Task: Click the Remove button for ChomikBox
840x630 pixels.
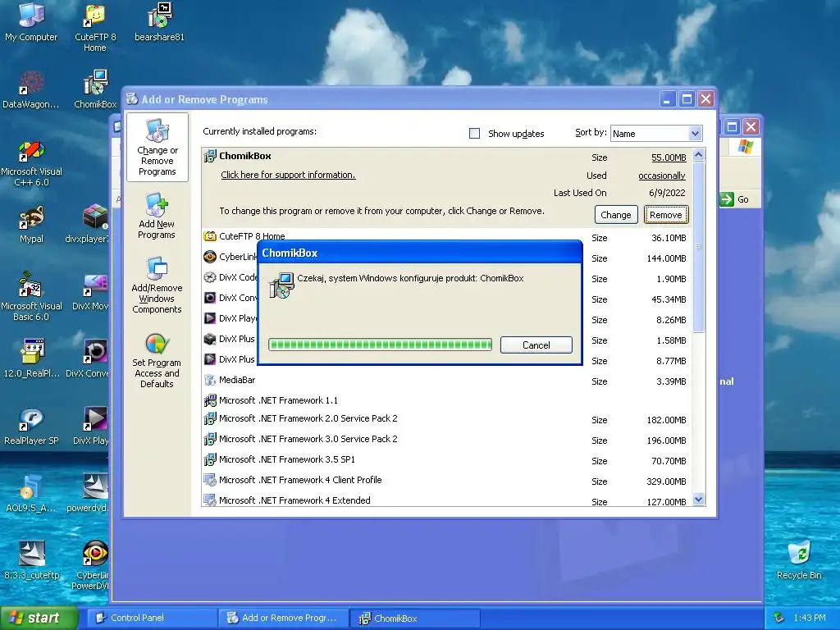Action: [x=666, y=215]
